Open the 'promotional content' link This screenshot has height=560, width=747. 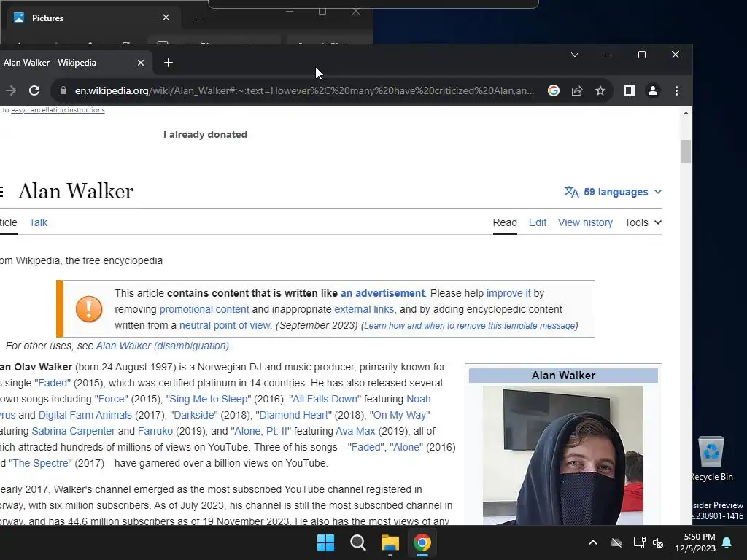coord(204,309)
